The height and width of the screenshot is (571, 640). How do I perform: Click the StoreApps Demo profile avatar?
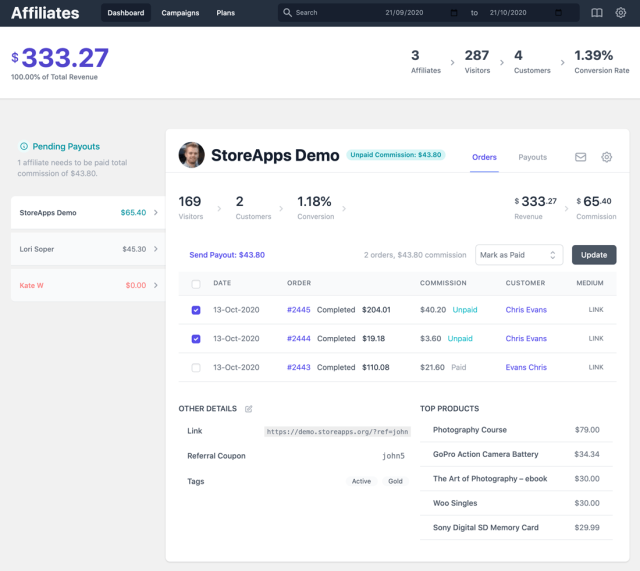click(191, 155)
